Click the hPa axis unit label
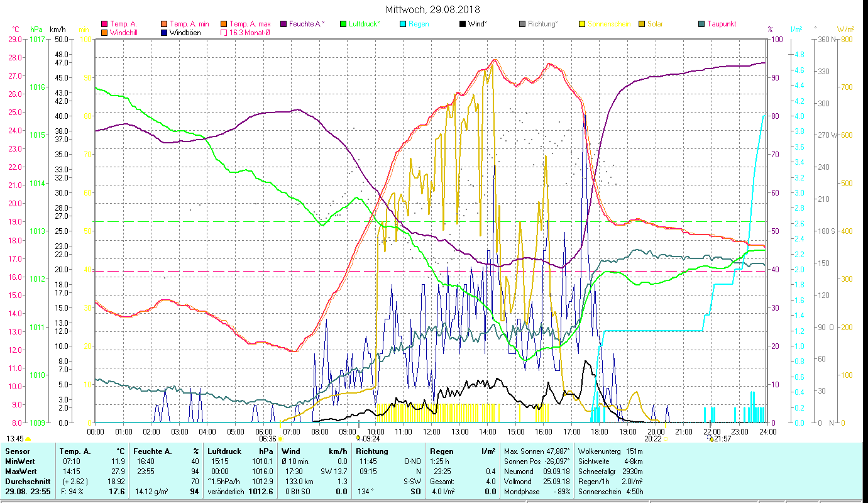868x503 pixels. 36,30
